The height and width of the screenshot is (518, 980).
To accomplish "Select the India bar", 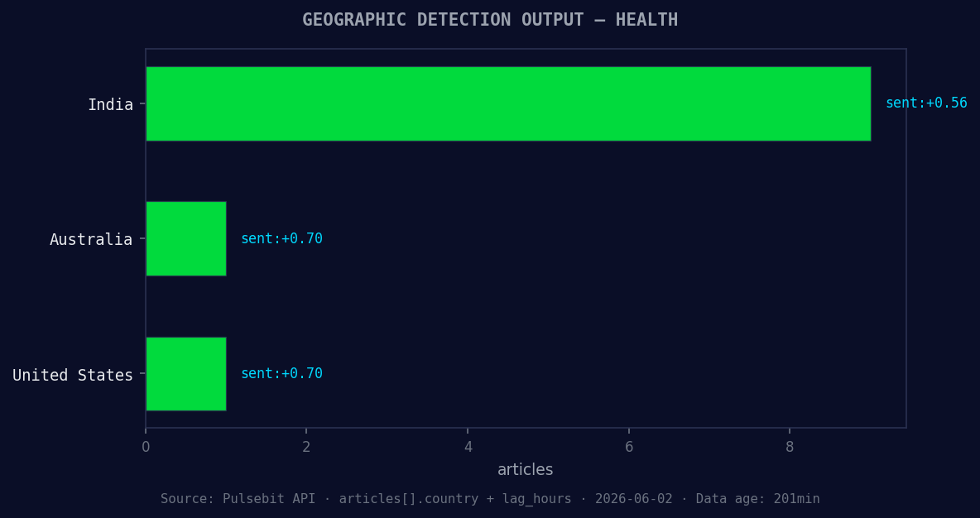I will tap(508, 103).
